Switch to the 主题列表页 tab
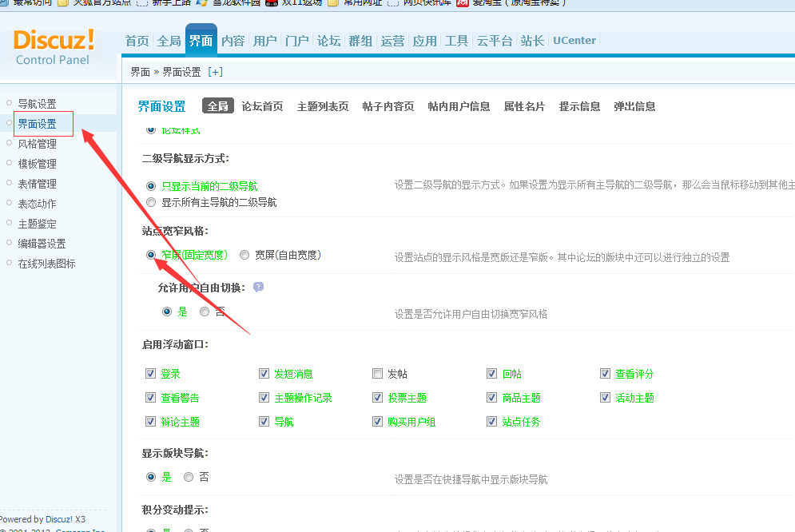This screenshot has width=795, height=532. click(x=323, y=105)
